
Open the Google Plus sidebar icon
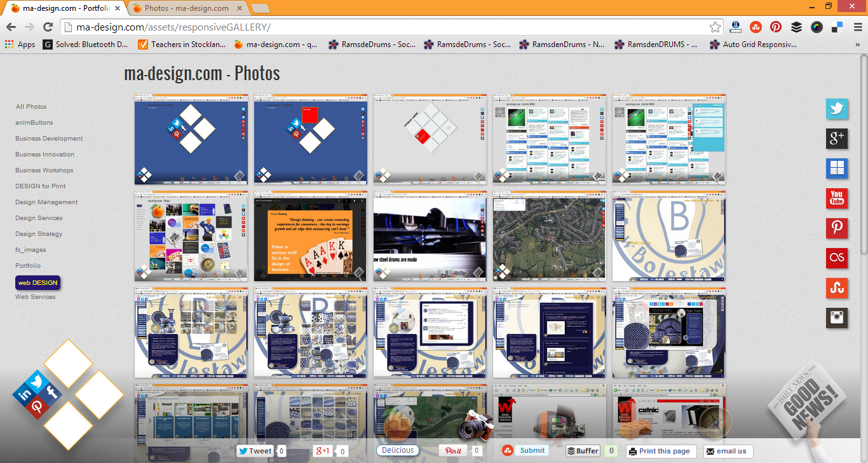point(837,138)
